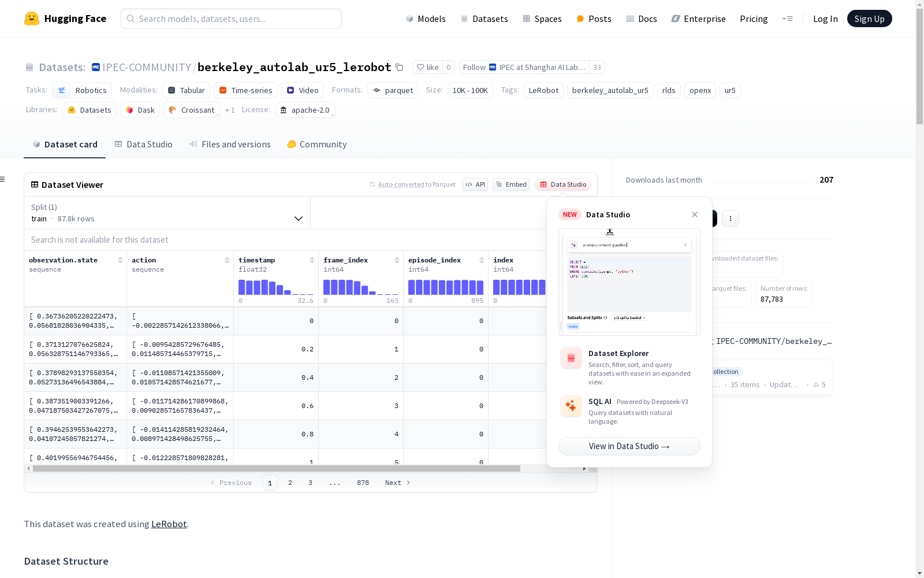Click the Robotics task tag

coord(82,90)
